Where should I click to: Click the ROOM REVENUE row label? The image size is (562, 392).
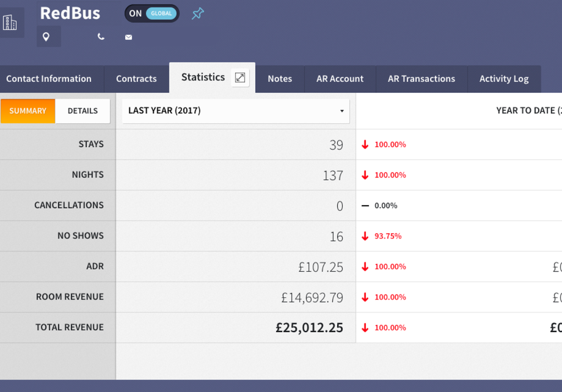point(70,297)
